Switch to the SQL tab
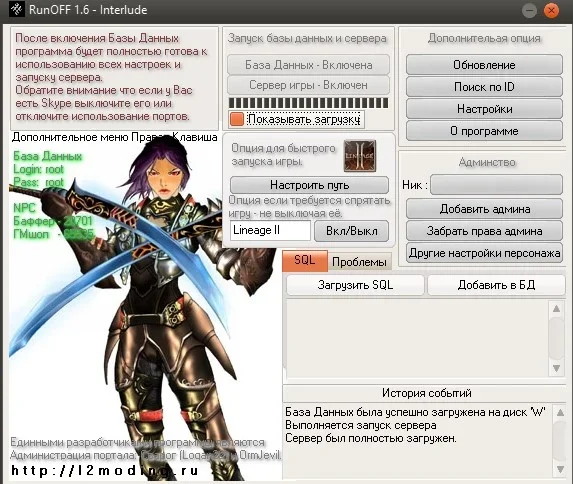Screen dimensions: 573x484 (x=305, y=261)
